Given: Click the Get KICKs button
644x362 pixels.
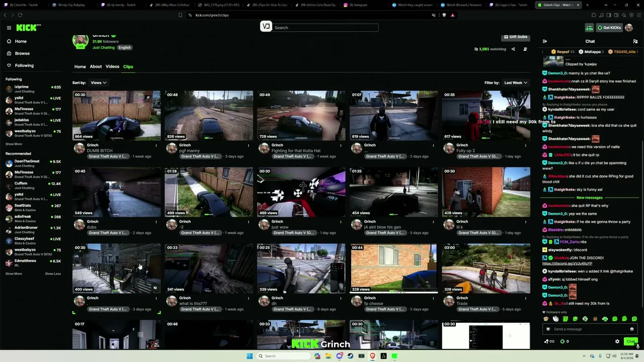Looking at the screenshot, I should pyautogui.click(x=609, y=28).
